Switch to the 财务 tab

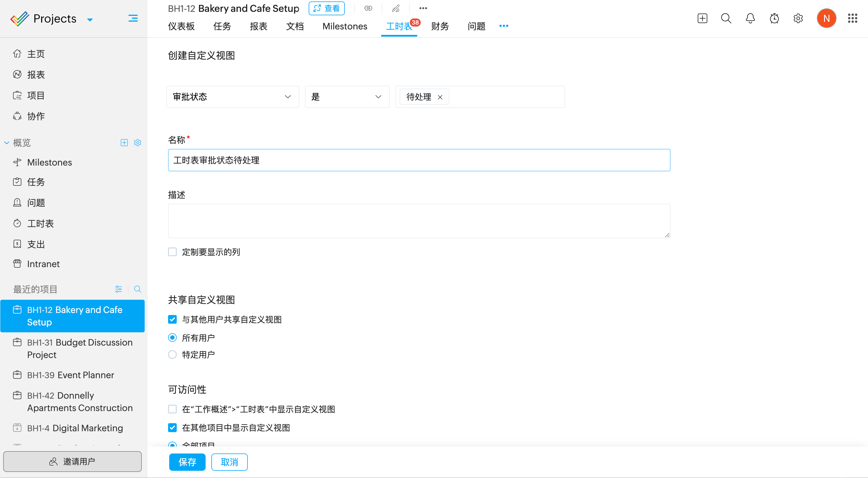coord(440,26)
